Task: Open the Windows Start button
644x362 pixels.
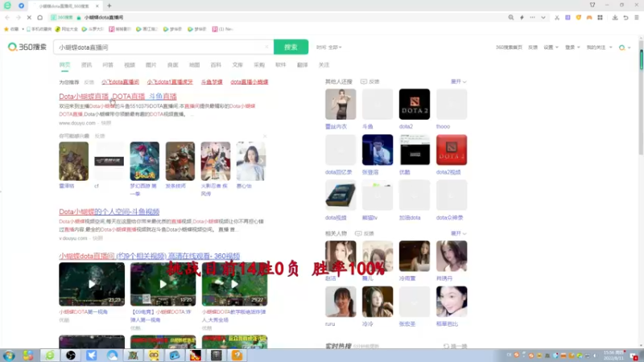Action: pos(9,355)
